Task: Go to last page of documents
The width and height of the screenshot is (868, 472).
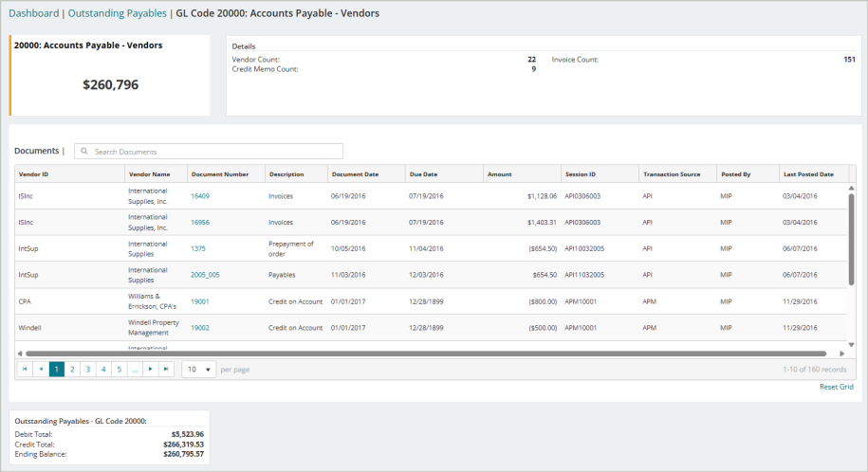Action: [x=166, y=369]
